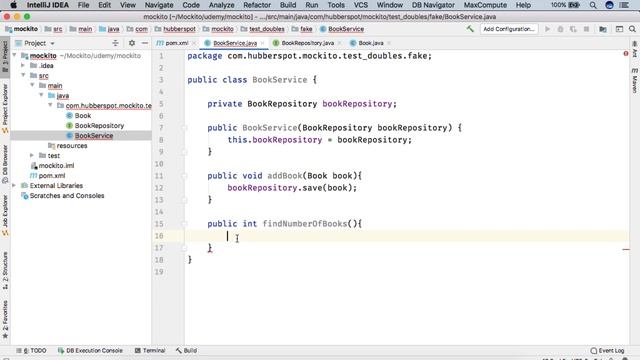Select the resources folder in tree
Screen dimensions: 640x360
(72, 146)
